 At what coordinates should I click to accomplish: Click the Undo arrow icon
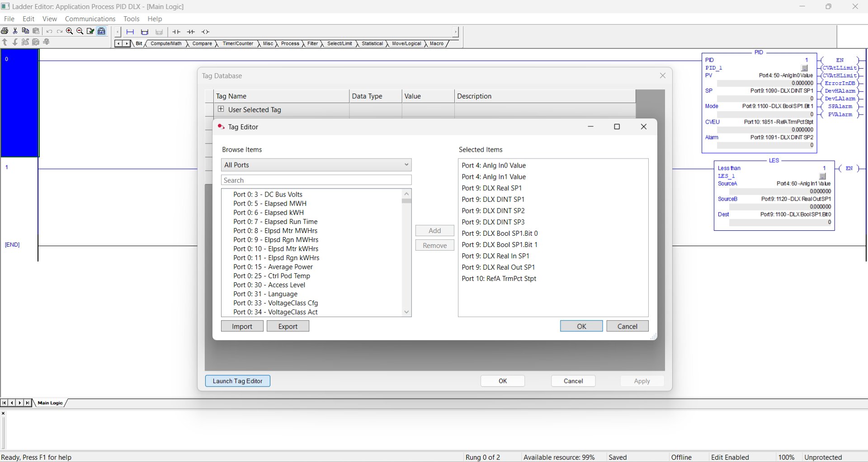(x=49, y=32)
